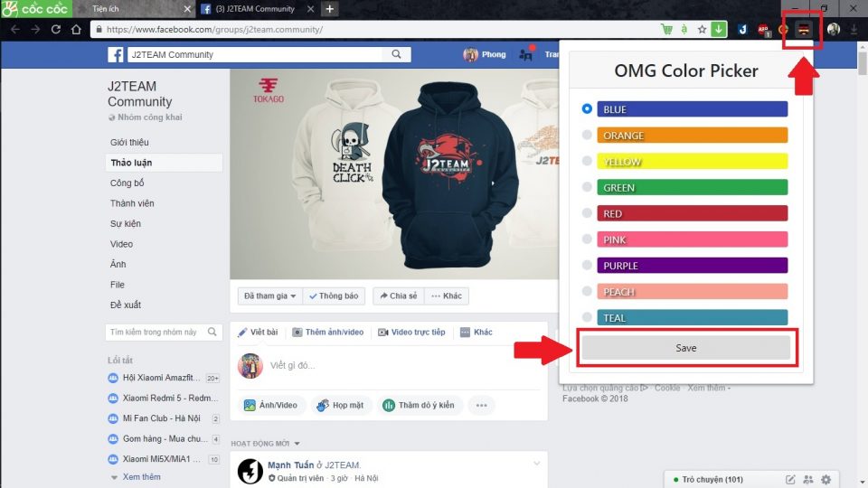Open Giới thiệu in group sidebar
The height and width of the screenshot is (488, 868).
[129, 142]
